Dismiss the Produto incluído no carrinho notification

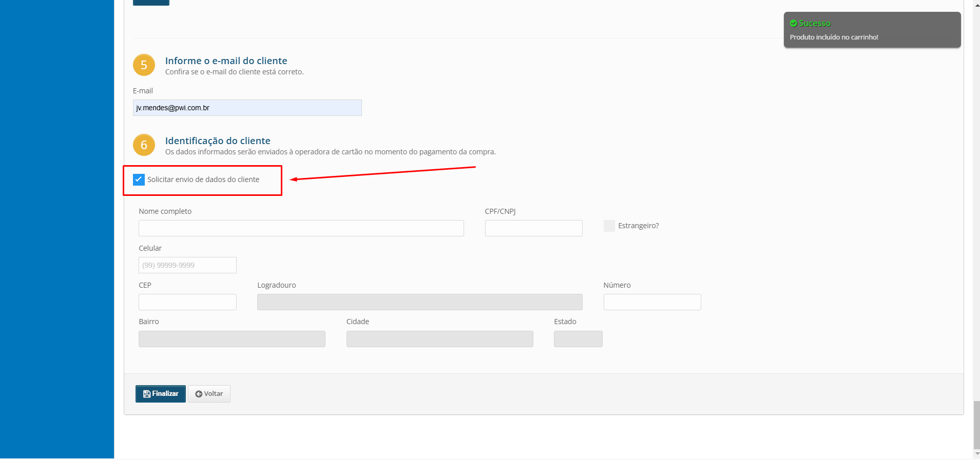tap(872, 30)
